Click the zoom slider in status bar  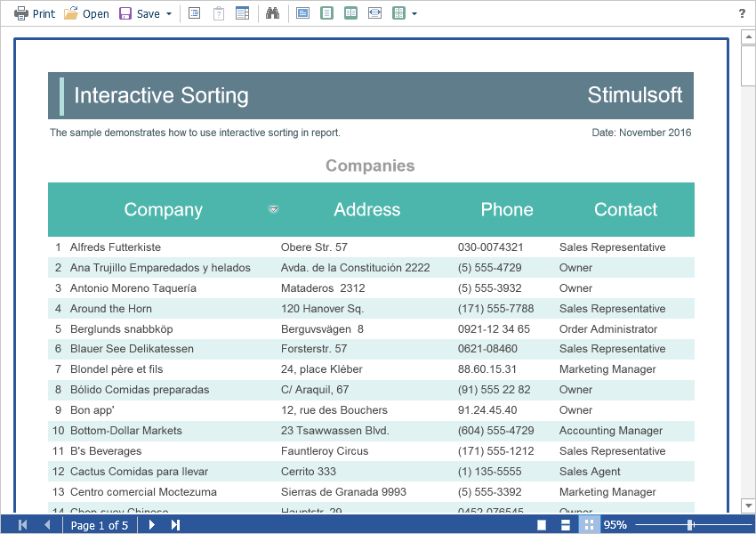(x=691, y=525)
